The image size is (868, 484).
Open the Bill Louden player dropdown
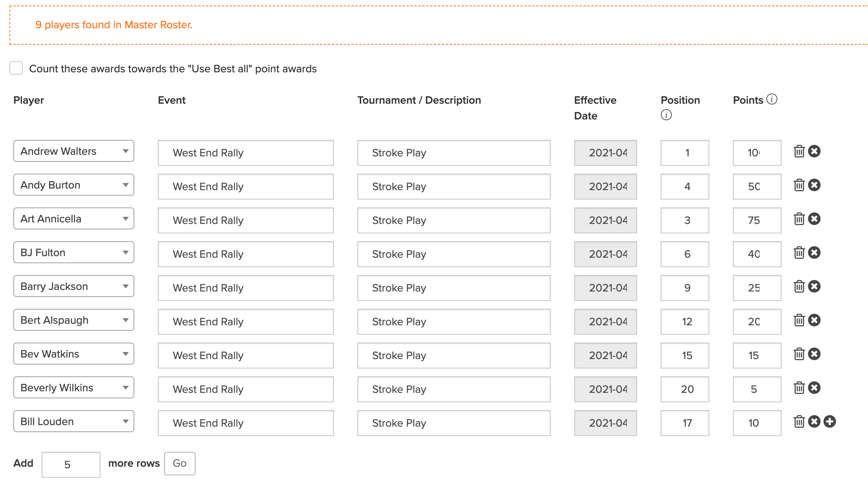pos(74,421)
